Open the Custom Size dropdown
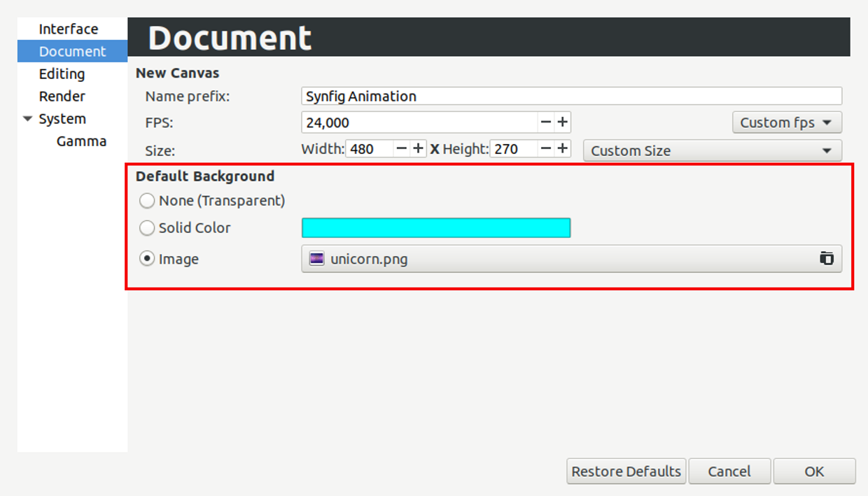This screenshot has width=868, height=496. [713, 150]
